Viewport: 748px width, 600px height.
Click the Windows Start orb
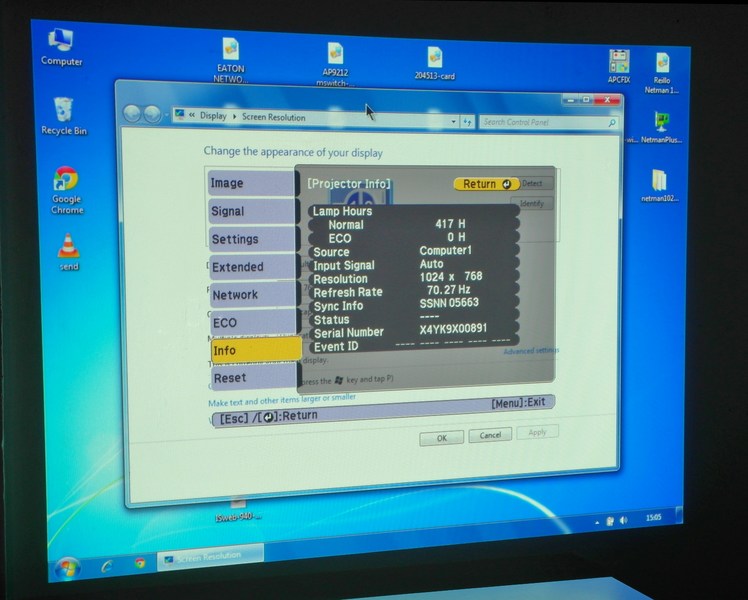tap(67, 568)
